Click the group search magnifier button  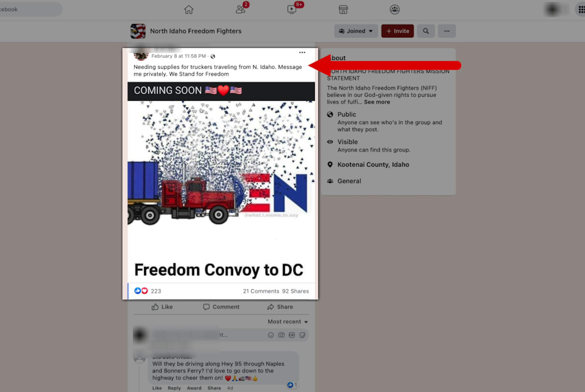pyautogui.click(x=426, y=31)
